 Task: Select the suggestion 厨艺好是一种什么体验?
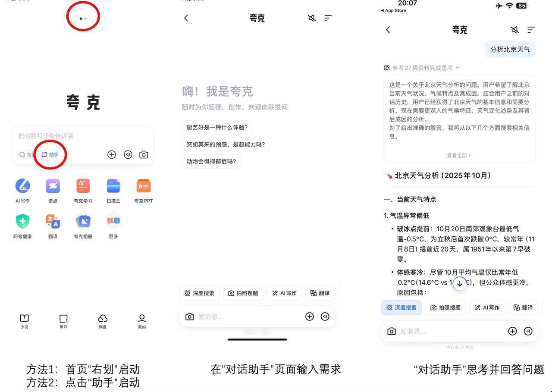point(217,127)
